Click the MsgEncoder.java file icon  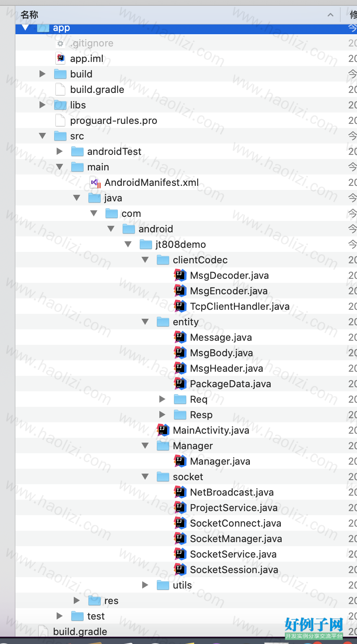tap(180, 291)
